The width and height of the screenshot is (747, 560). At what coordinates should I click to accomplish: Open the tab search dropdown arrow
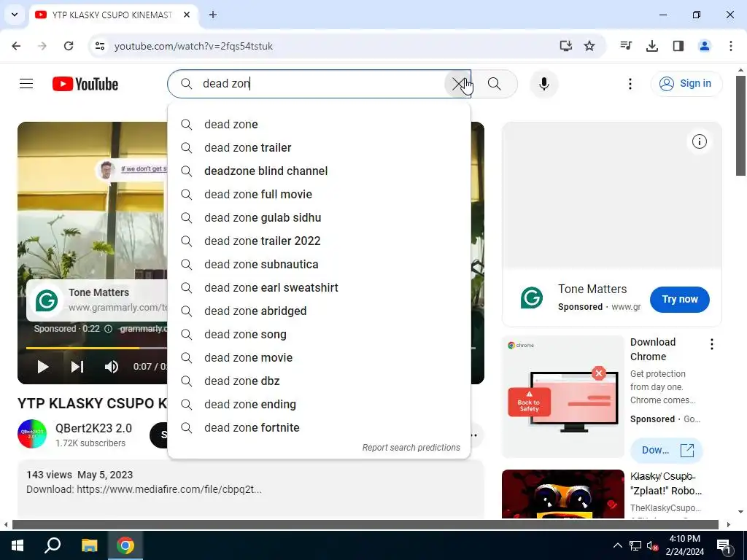pyautogui.click(x=15, y=15)
